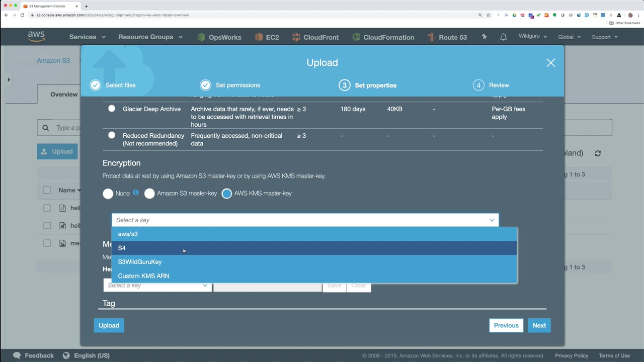Choose AWS KMS master-key encryption
Viewport: 644px width, 362px height.
227,194
